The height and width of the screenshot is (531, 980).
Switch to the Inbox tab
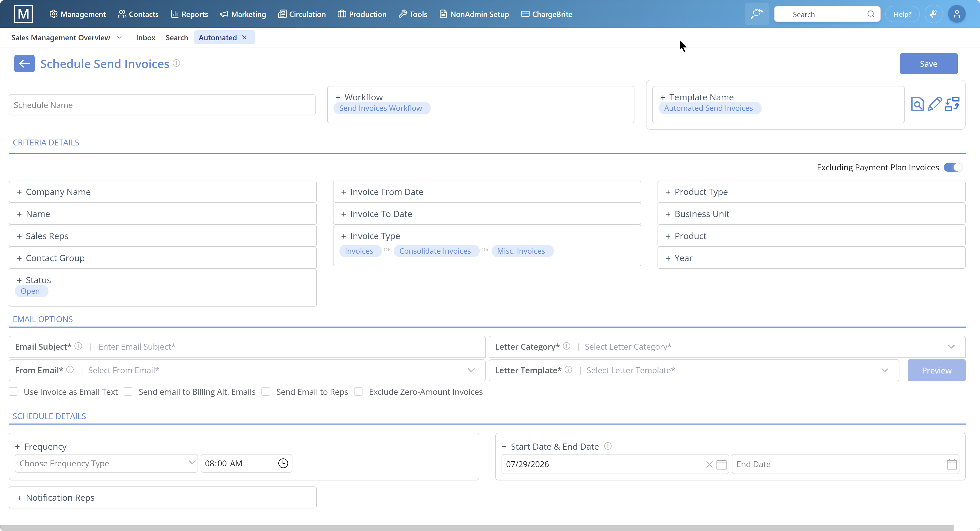point(146,37)
